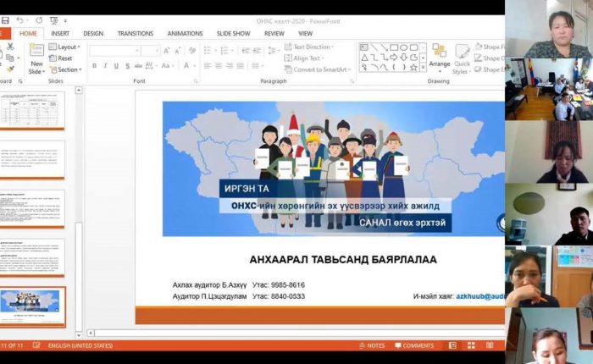This screenshot has height=364, width=593.
Task: Justify the paragraph text
Action: pos(240,66)
